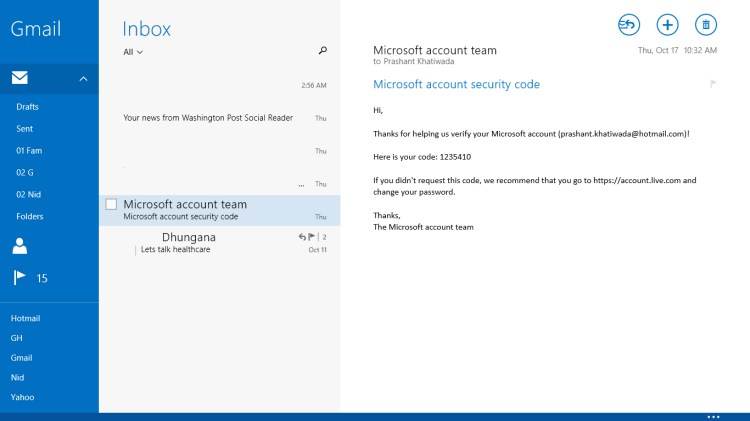The height and width of the screenshot is (421, 750).
Task: Select the Microsoft account team list item
Action: click(220, 210)
